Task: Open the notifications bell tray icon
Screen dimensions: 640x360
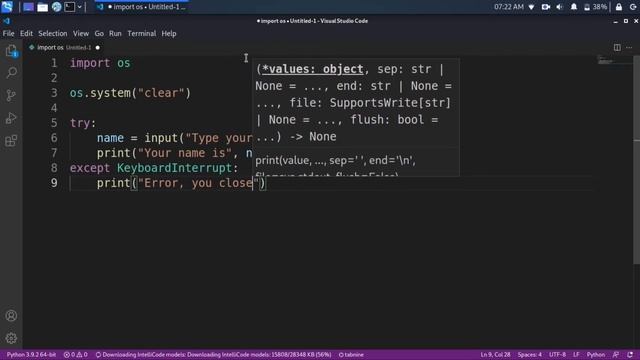Action: (x=573, y=7)
